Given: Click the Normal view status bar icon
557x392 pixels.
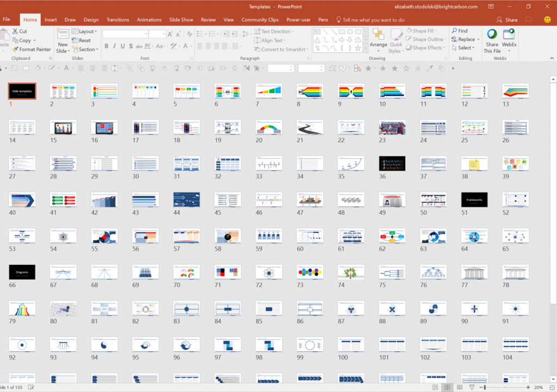Looking at the screenshot, I should point(435,388).
